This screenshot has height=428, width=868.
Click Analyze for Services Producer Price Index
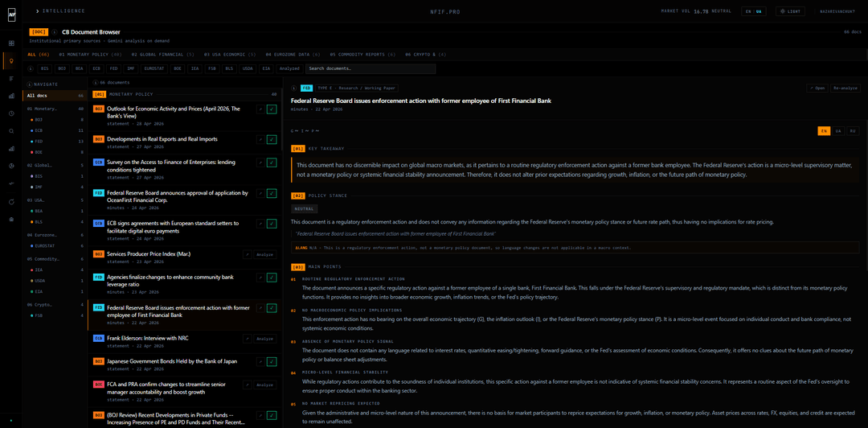click(264, 254)
